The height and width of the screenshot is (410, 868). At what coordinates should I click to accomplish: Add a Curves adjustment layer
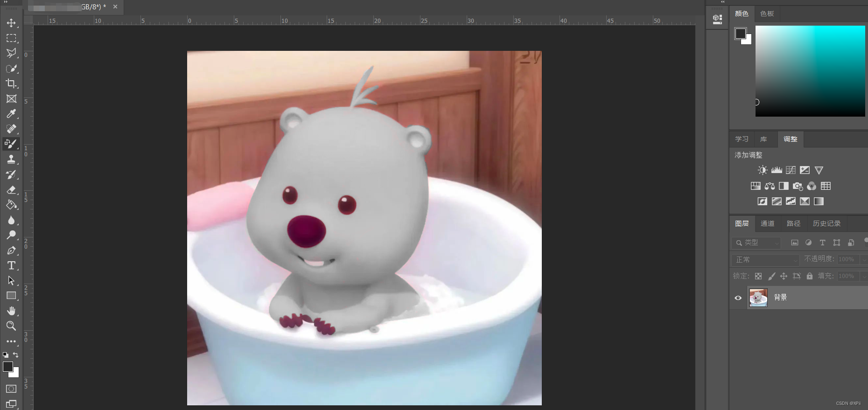click(x=791, y=170)
